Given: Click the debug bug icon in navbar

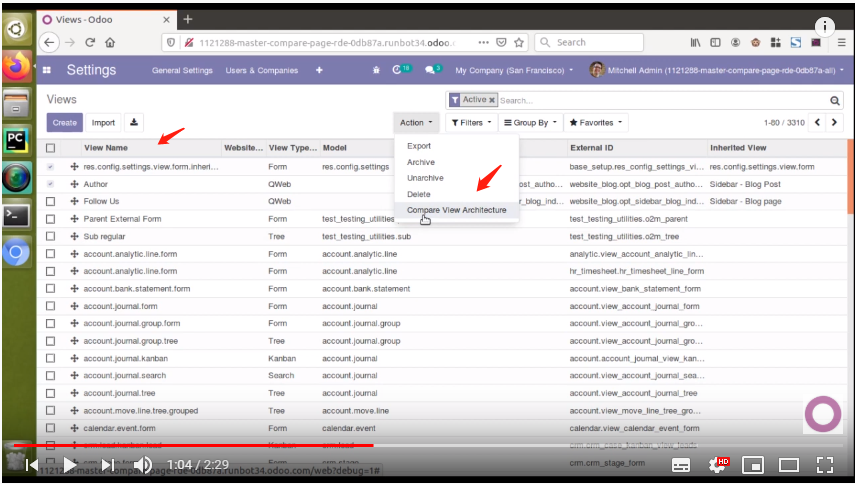Looking at the screenshot, I should (375, 70).
